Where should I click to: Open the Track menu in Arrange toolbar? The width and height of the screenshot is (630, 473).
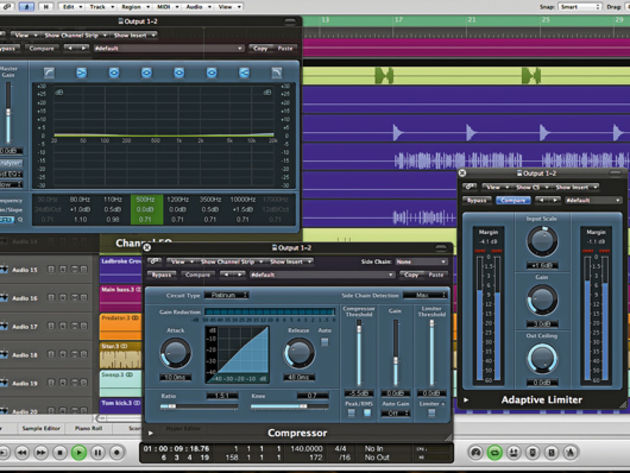coord(101,7)
